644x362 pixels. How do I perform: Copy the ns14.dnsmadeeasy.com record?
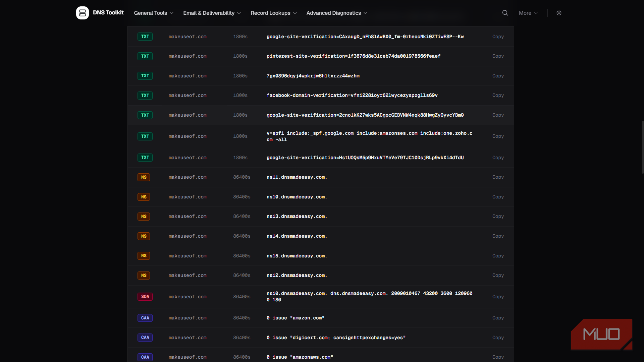498,236
